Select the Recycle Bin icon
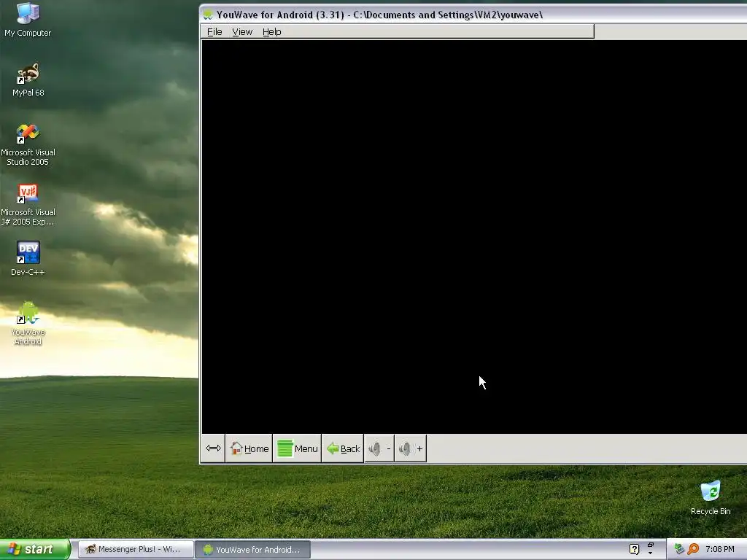Image resolution: width=747 pixels, height=560 pixels. 711,497
